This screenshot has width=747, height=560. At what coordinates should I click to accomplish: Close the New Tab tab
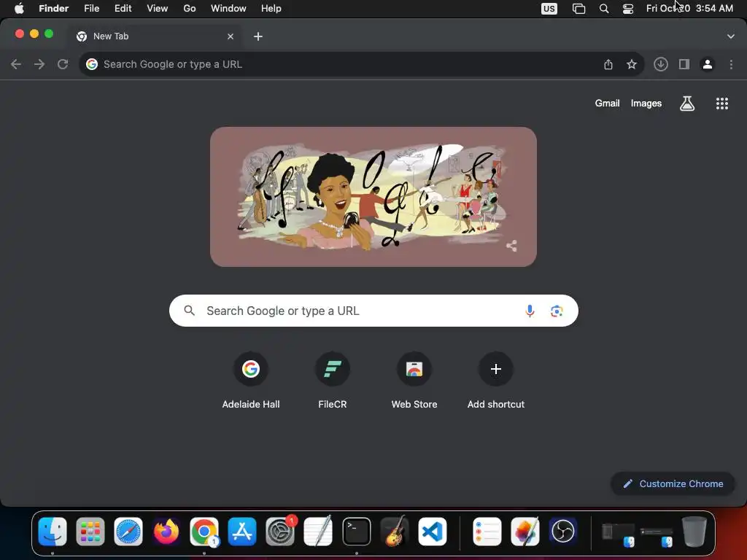point(231,36)
